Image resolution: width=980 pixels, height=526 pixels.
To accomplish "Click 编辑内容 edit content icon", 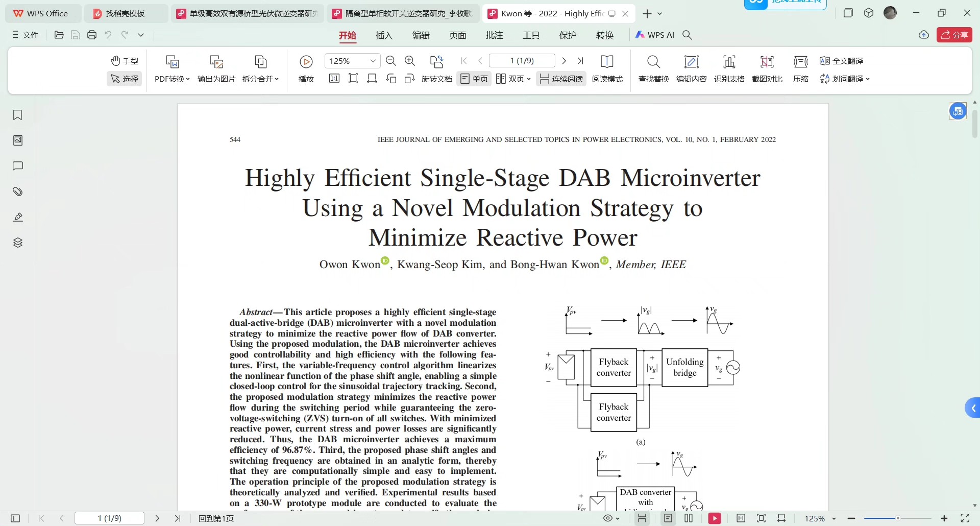I will point(691,62).
